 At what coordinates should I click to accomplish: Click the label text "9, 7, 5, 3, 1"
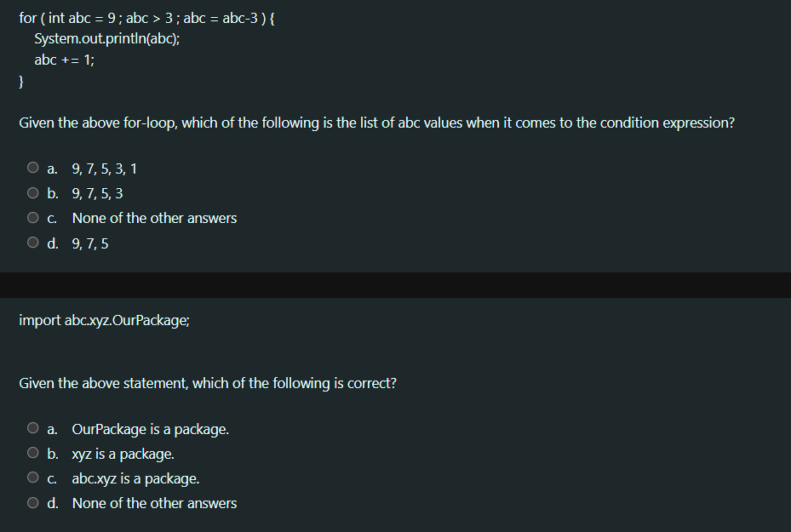(x=104, y=168)
